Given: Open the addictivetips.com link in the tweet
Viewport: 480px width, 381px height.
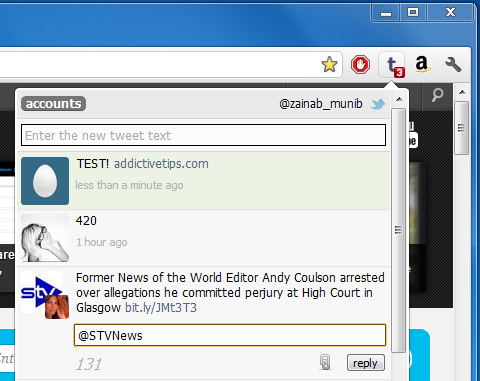Looking at the screenshot, I should tap(161, 164).
